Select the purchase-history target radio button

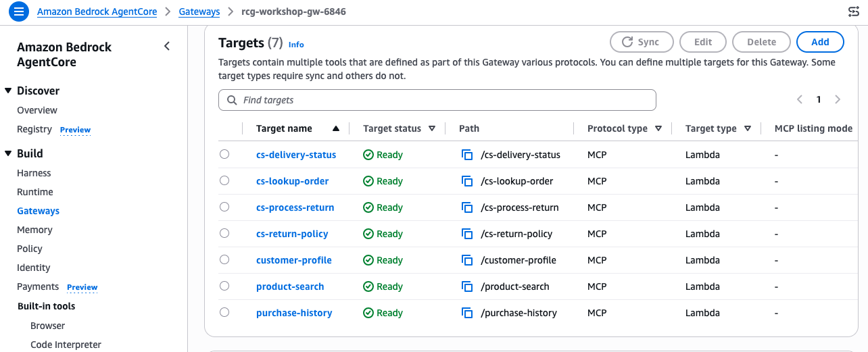pos(224,312)
